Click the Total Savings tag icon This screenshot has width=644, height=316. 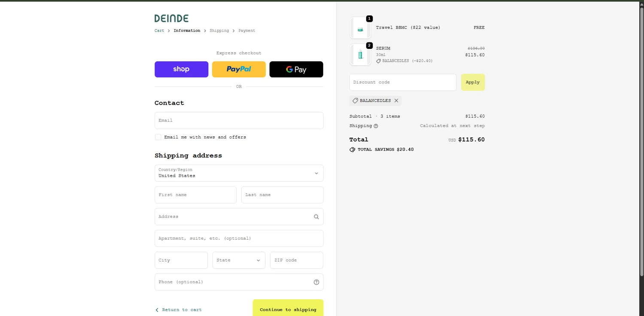tap(352, 150)
